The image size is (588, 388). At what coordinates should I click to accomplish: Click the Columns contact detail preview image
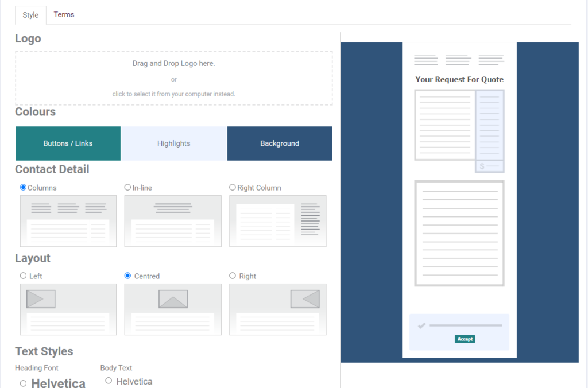pos(68,221)
